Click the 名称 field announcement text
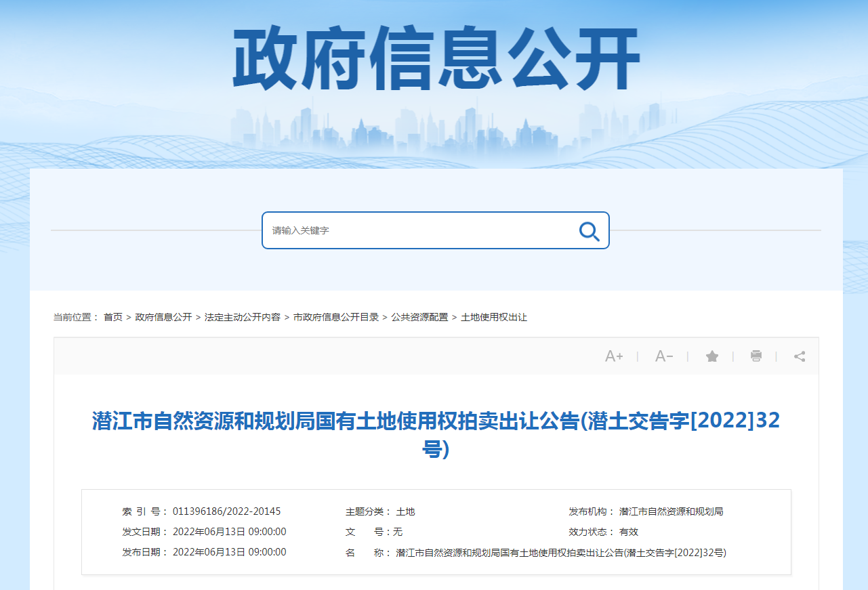Viewport: 868px width, 590px height. coord(560,553)
